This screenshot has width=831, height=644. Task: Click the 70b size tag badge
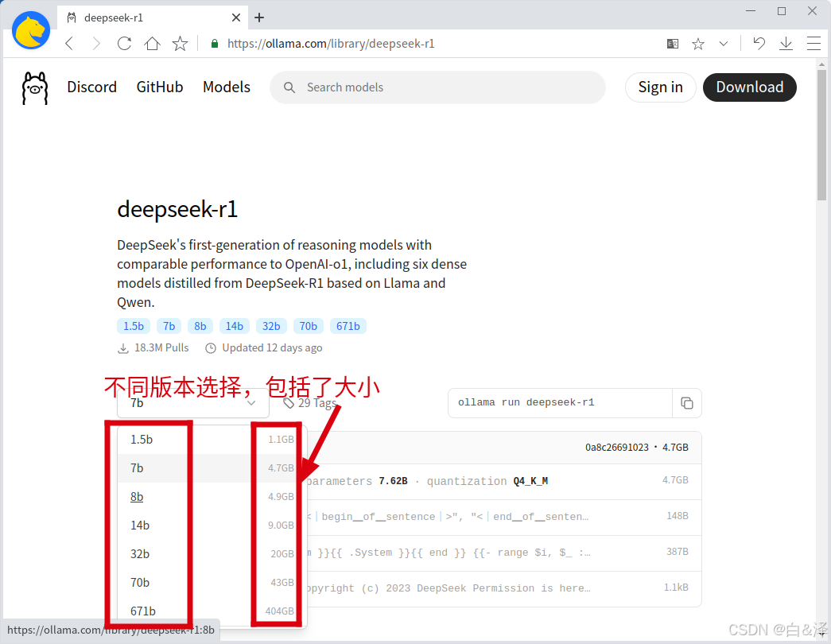[x=309, y=326]
